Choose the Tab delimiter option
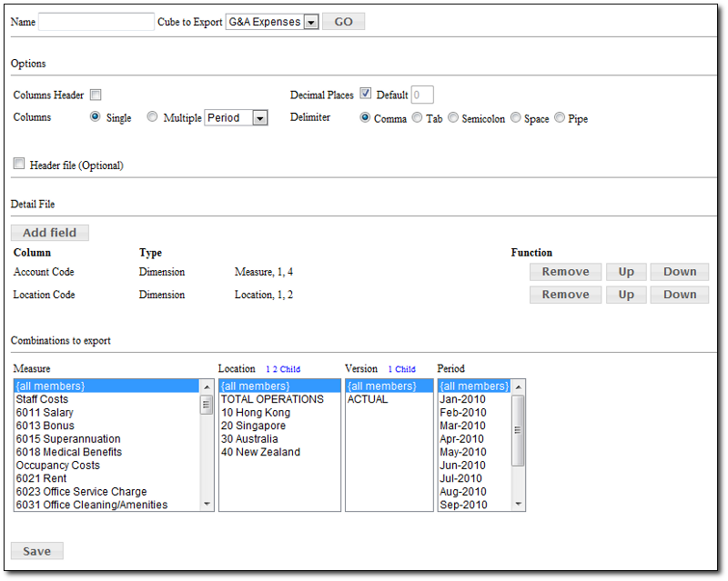Screen dimensions: 728x581 pyautogui.click(x=417, y=118)
